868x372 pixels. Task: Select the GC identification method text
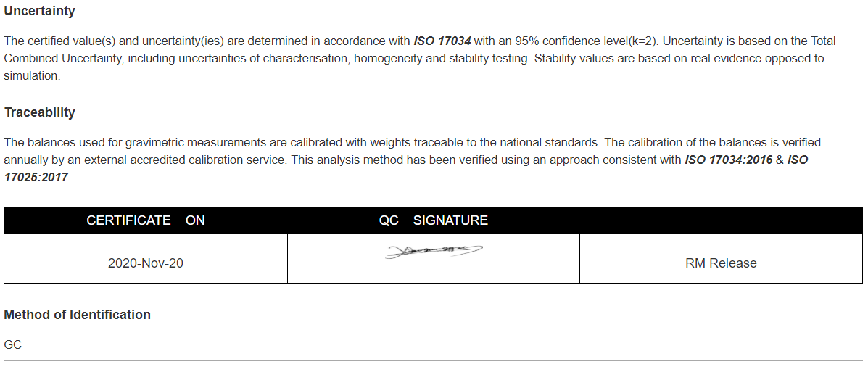[x=13, y=345]
